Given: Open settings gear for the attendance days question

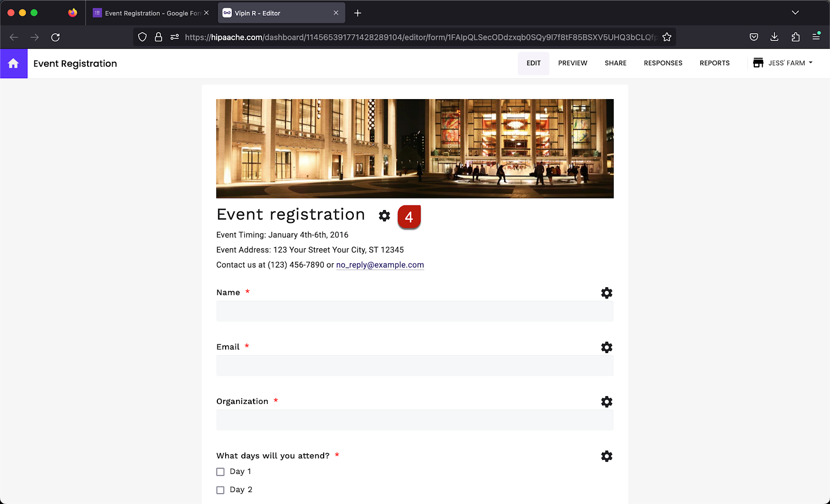Looking at the screenshot, I should pyautogui.click(x=606, y=456).
